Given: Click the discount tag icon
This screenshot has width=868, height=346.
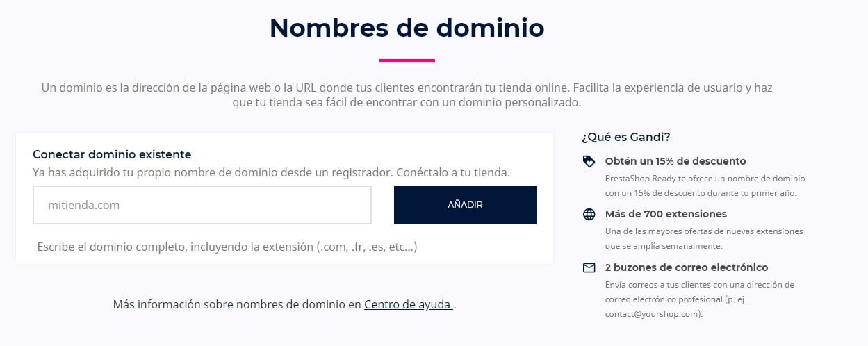Looking at the screenshot, I should click(x=589, y=161).
